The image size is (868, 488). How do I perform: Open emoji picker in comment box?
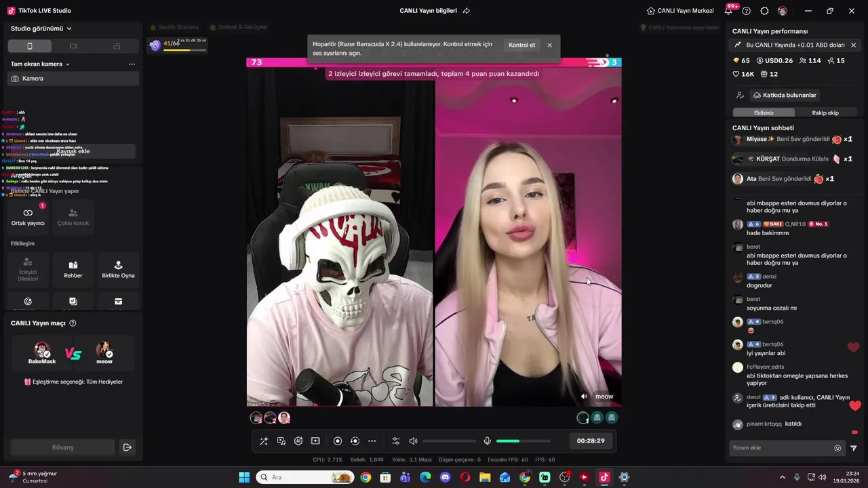coord(837,448)
